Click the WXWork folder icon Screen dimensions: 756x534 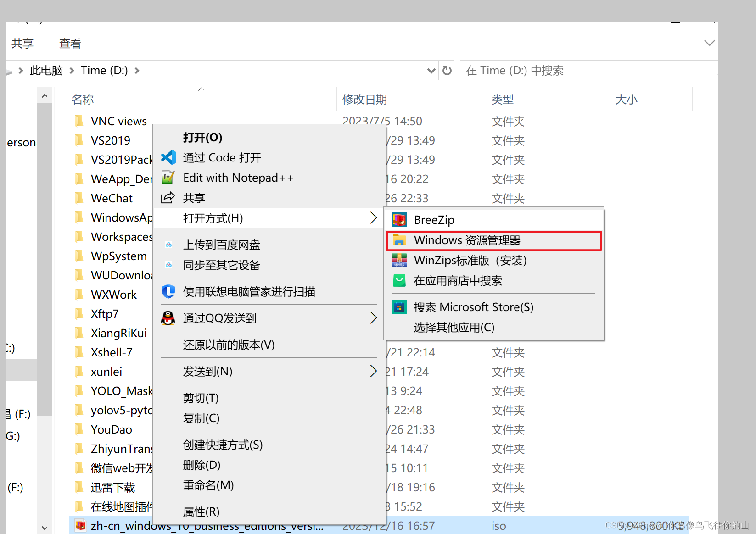coord(79,294)
